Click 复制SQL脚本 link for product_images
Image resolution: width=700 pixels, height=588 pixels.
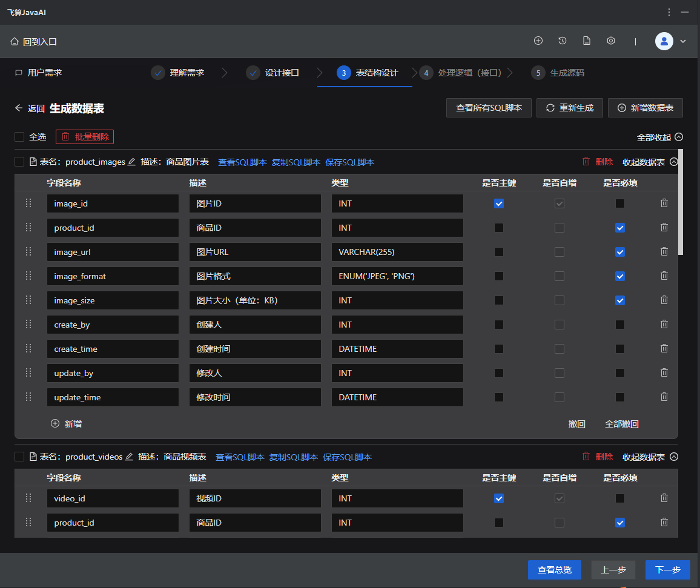point(296,162)
